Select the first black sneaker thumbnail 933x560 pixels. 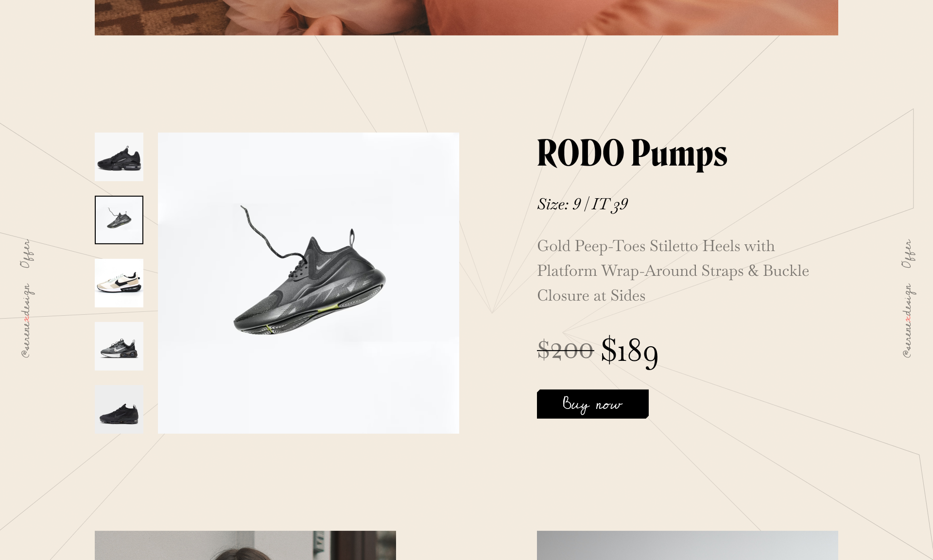[x=119, y=157]
